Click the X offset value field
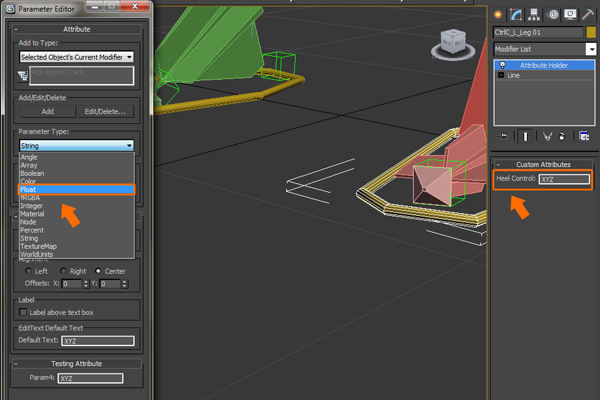This screenshot has height=400, width=600. click(72, 284)
